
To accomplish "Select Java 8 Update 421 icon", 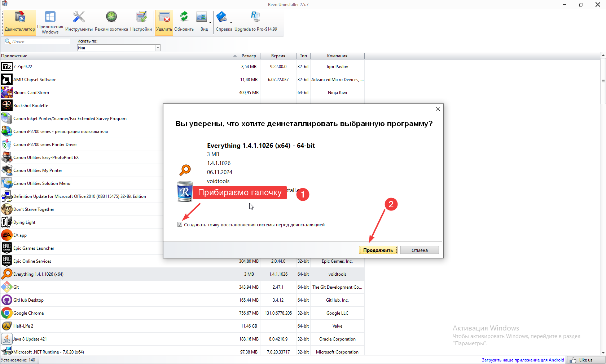I will [6, 339].
